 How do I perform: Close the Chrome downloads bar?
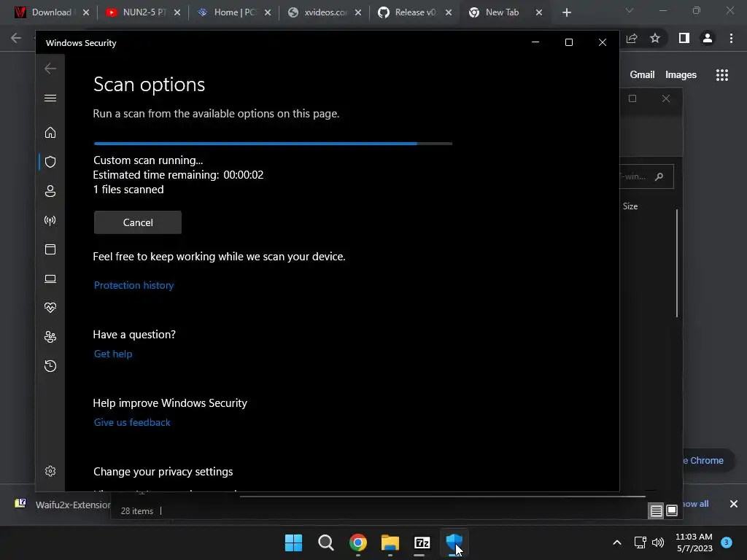(x=734, y=504)
